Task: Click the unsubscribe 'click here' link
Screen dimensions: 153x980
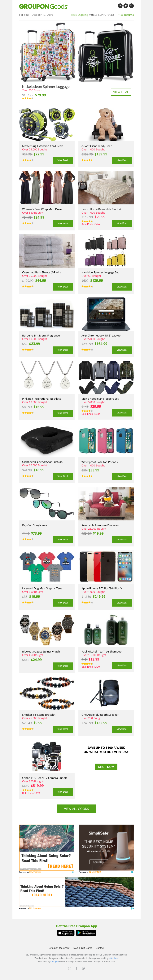Action: point(114,958)
